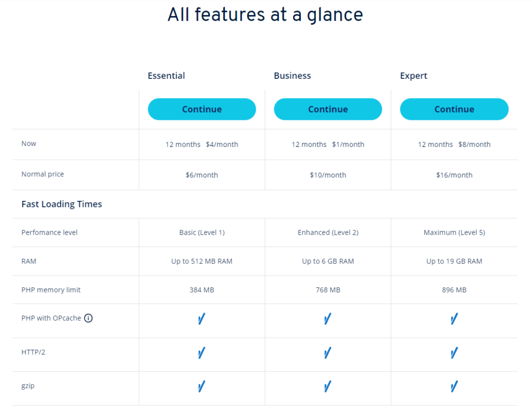Click the Fast Loading Times section header

(x=62, y=204)
